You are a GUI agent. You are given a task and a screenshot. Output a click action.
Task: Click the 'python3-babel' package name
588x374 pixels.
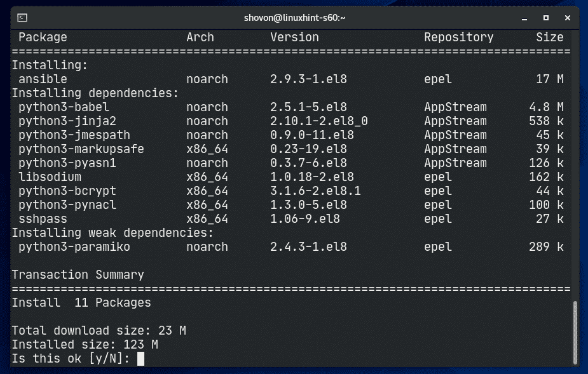coord(64,107)
